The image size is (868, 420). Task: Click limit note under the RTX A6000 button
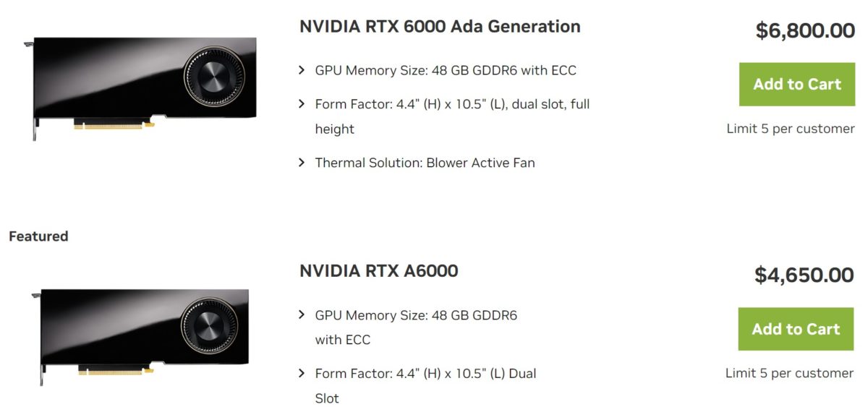click(x=789, y=373)
